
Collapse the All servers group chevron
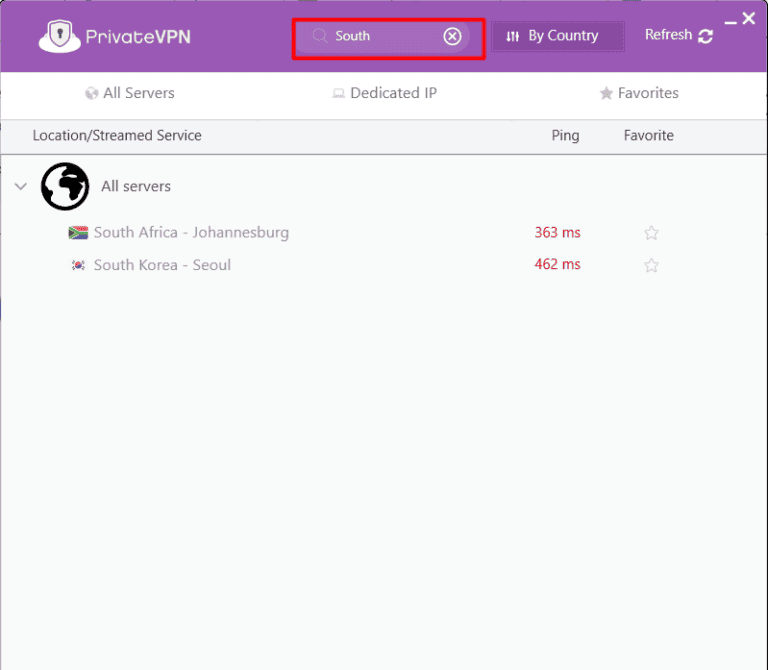point(21,186)
